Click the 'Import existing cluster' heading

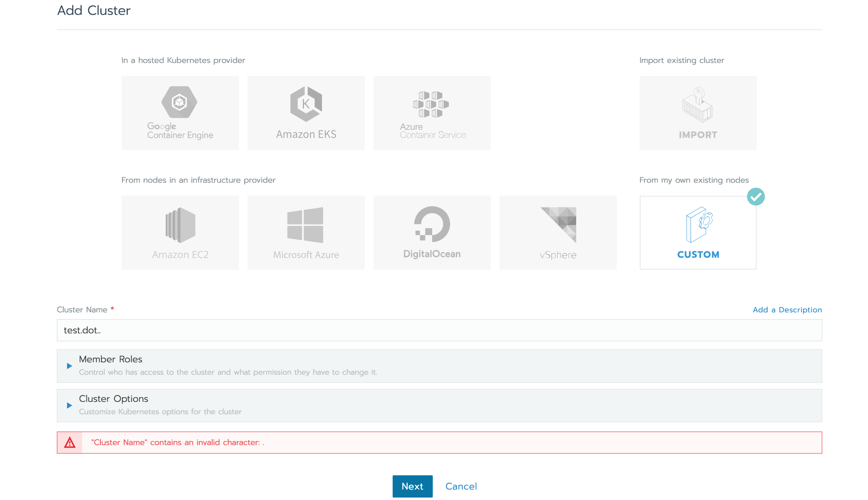coord(682,60)
